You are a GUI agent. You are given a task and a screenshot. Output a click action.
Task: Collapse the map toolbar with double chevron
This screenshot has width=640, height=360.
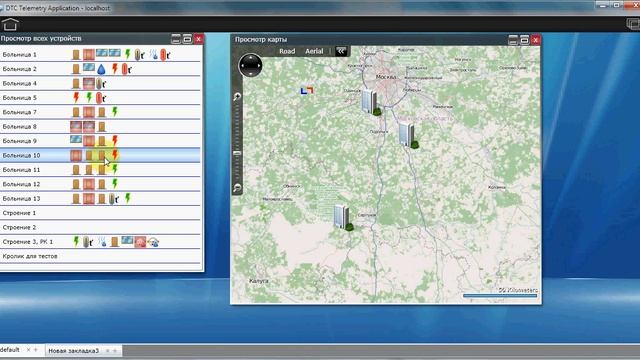click(x=341, y=51)
